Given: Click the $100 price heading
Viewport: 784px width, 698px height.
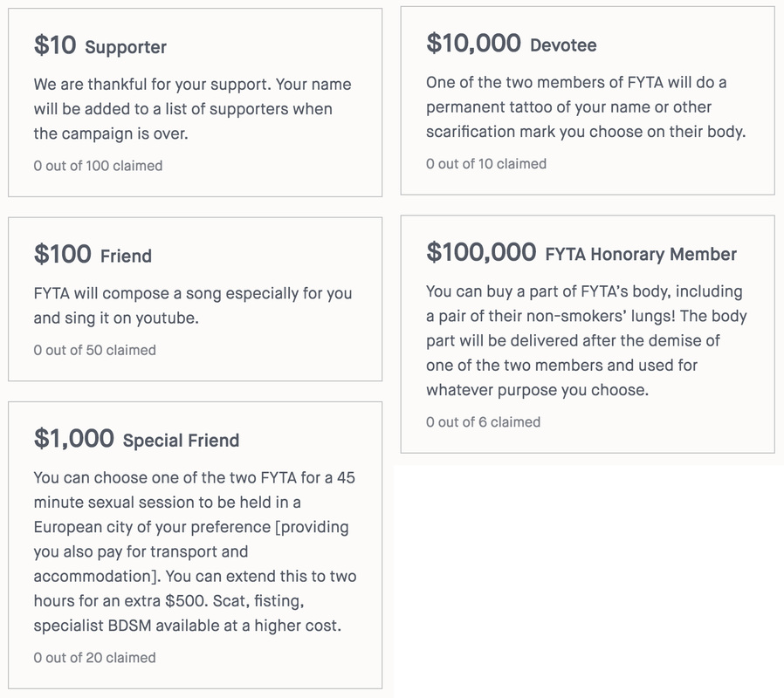Looking at the screenshot, I should click(x=63, y=254).
